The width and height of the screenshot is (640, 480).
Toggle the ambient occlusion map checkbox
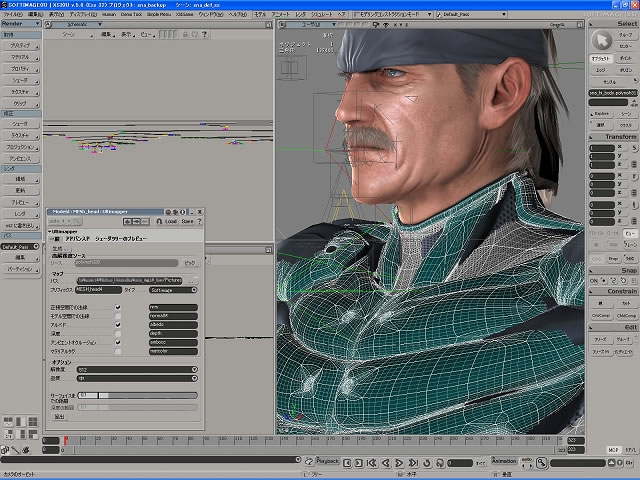118,342
